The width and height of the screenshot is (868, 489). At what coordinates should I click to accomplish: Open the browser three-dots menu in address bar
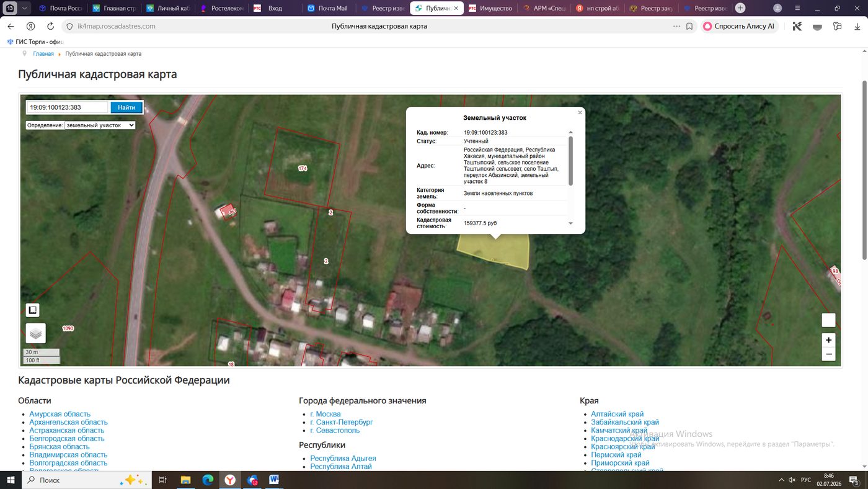point(676,26)
